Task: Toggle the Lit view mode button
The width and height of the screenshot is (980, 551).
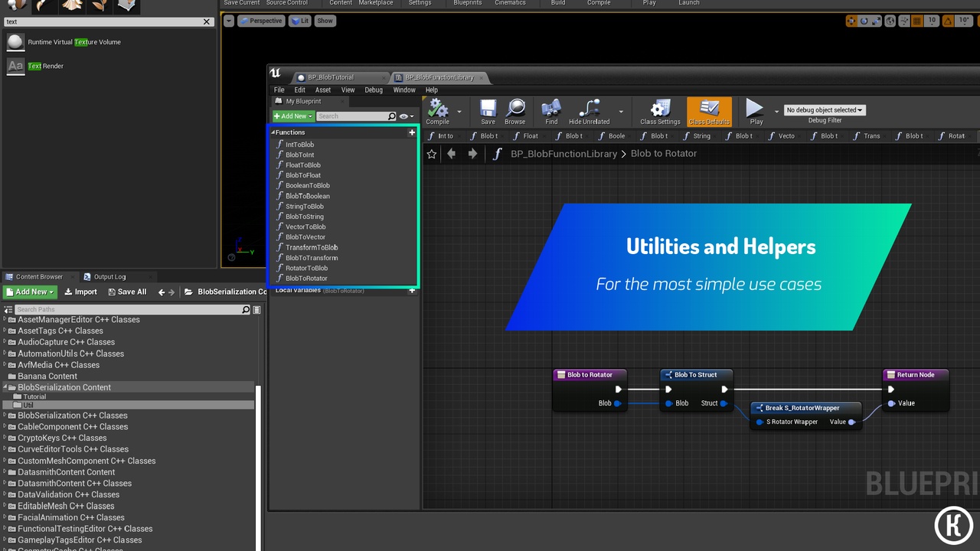Action: (299, 21)
